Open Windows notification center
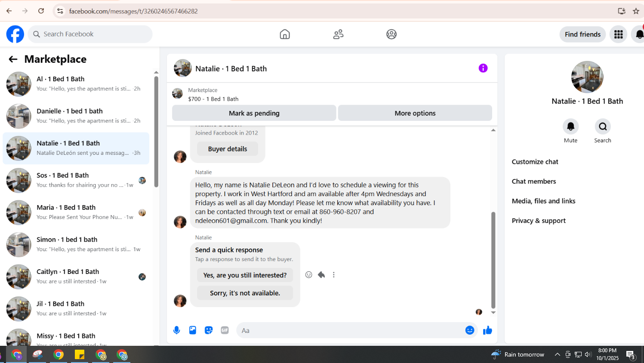 [631, 355]
